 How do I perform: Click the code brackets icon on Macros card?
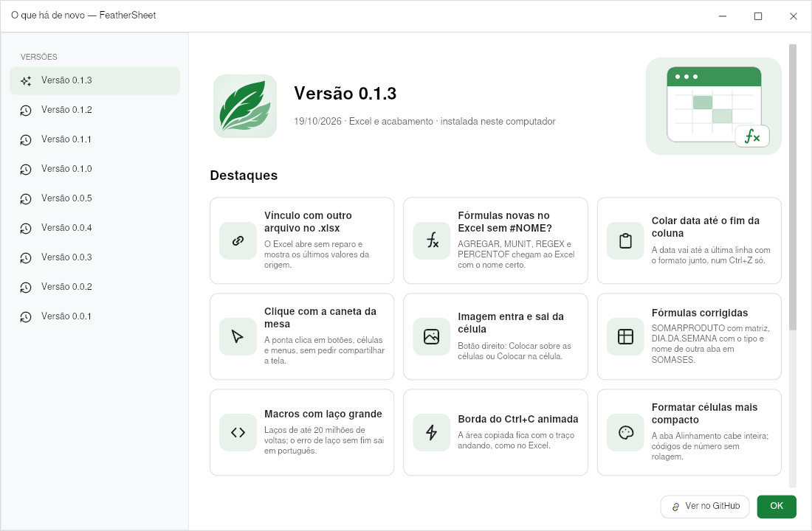(x=238, y=432)
